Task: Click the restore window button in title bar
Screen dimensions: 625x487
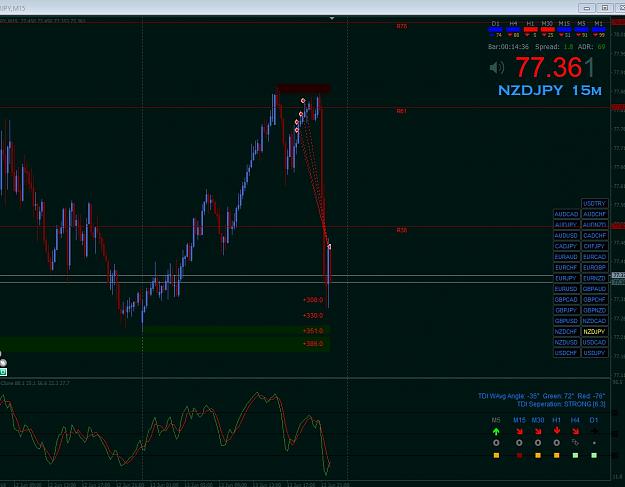Action: [605, 8]
